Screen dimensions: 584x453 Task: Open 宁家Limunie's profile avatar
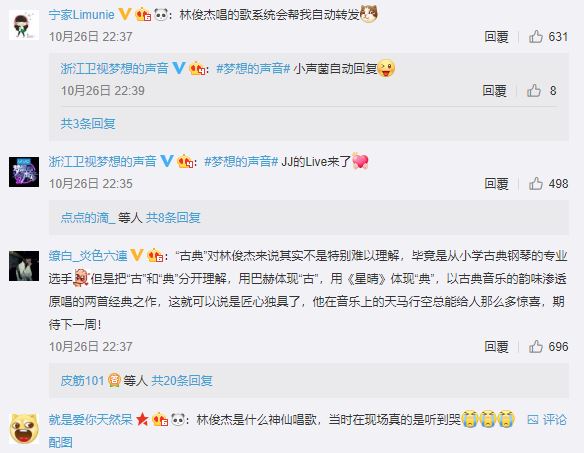click(x=24, y=25)
